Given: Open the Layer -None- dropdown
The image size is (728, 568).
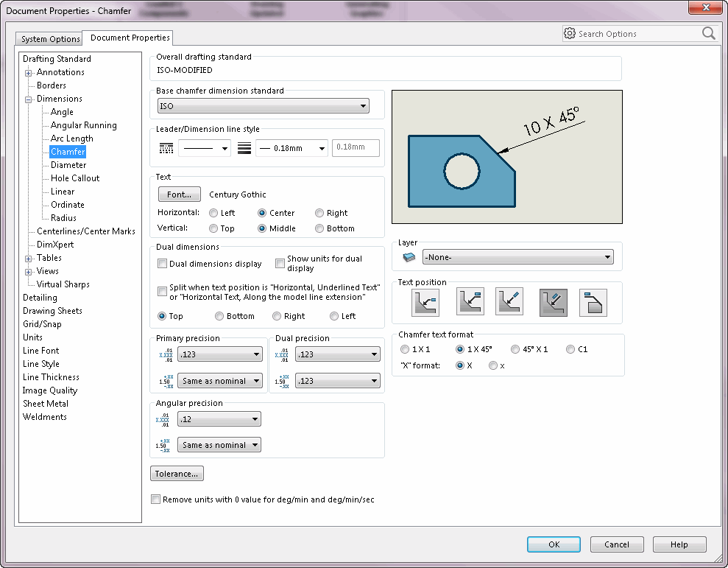Looking at the screenshot, I should (517, 257).
